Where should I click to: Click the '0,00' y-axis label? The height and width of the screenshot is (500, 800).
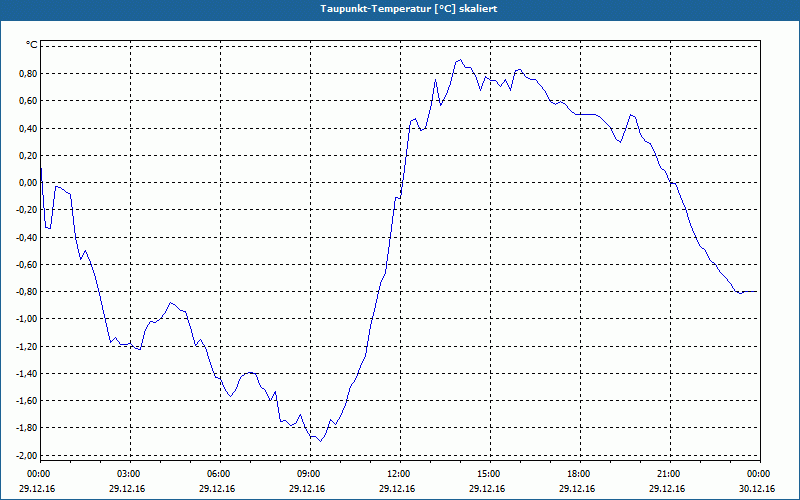(29, 183)
